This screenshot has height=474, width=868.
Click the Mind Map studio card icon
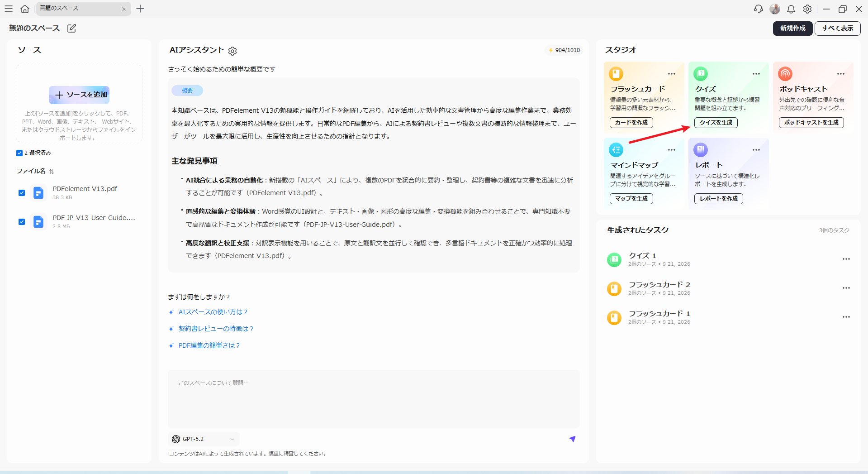(616, 149)
